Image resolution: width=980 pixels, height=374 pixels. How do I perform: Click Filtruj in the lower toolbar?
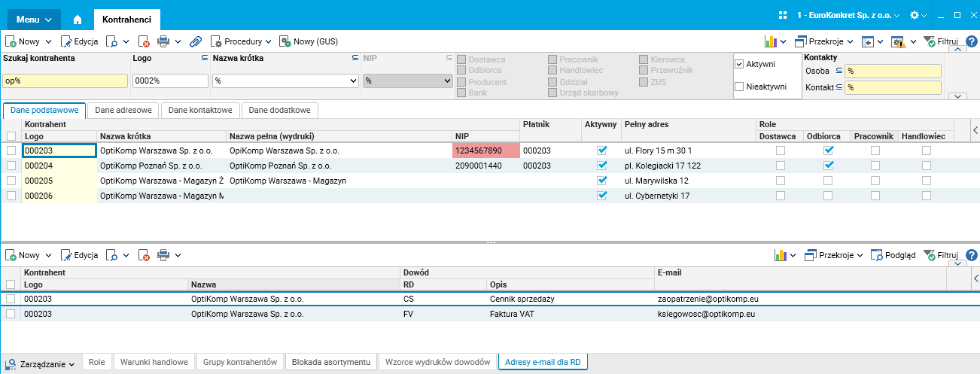click(x=940, y=255)
